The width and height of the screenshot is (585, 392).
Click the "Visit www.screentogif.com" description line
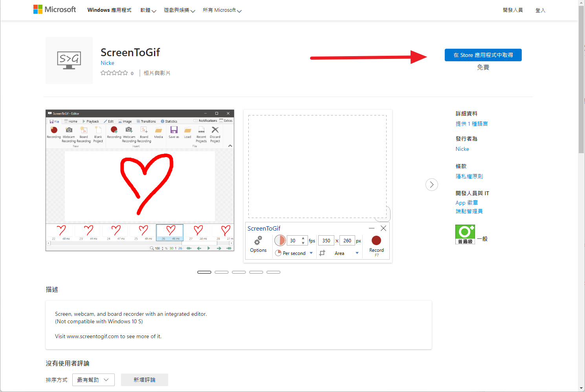click(108, 336)
